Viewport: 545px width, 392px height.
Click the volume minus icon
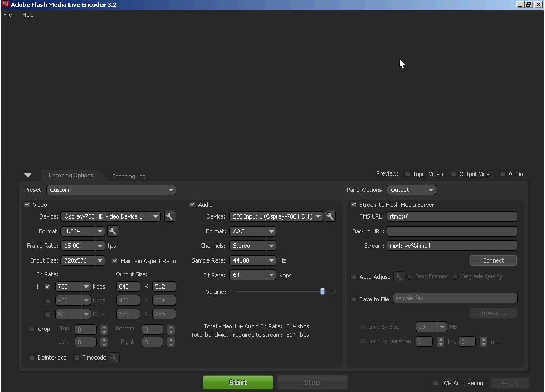click(x=231, y=292)
